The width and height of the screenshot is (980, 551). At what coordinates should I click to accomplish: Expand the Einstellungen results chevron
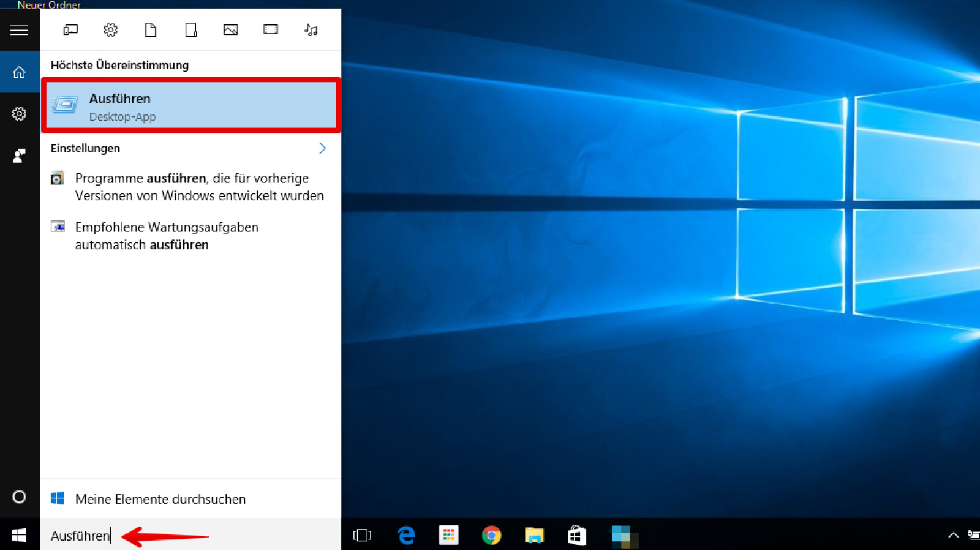pyautogui.click(x=322, y=148)
